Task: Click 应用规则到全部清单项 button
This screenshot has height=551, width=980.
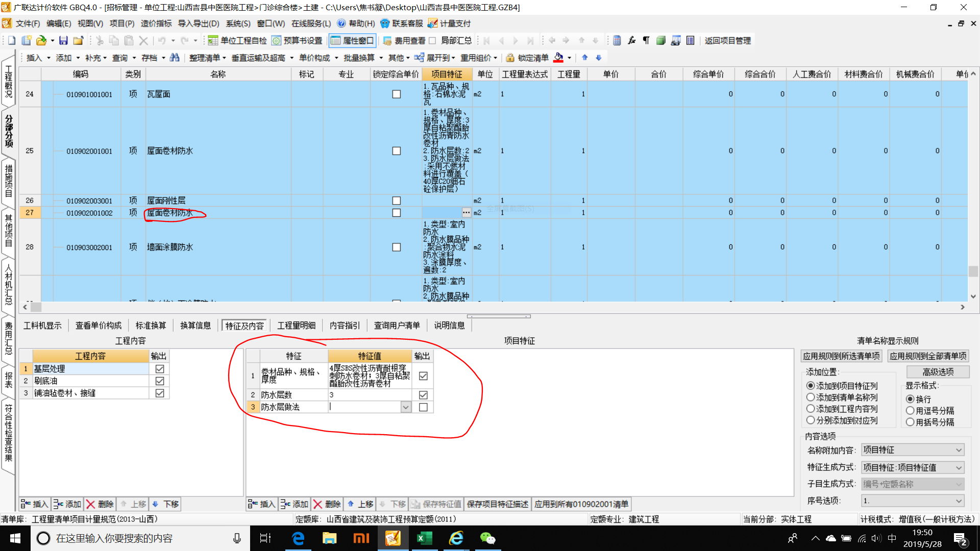Action: click(928, 356)
